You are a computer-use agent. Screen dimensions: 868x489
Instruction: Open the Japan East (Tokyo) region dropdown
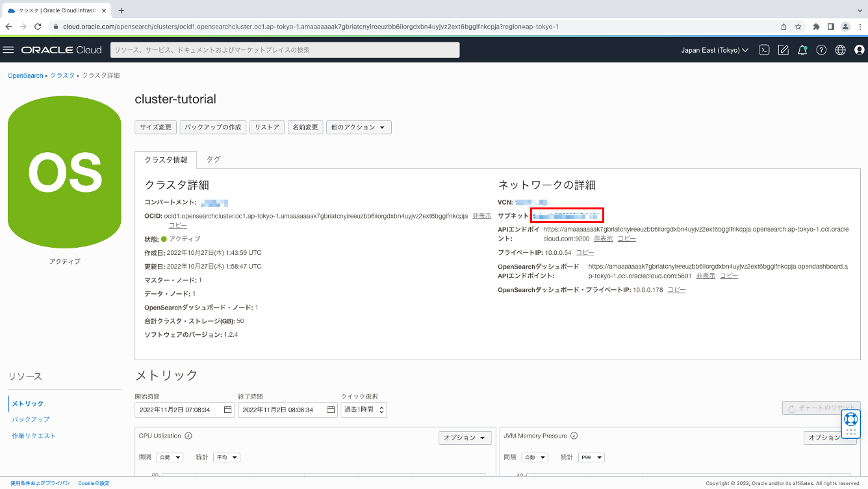pos(714,49)
